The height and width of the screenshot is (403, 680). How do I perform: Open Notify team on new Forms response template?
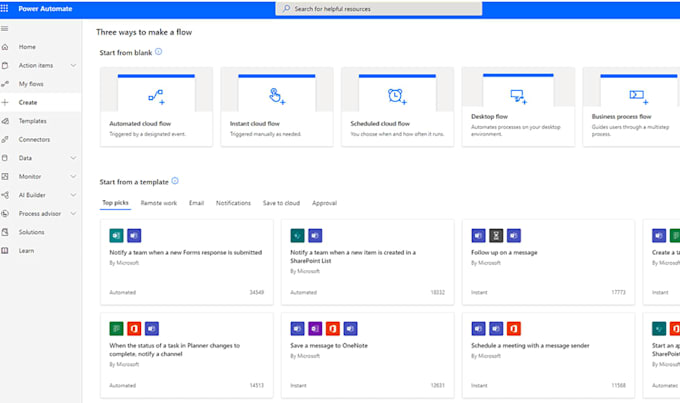pyautogui.click(x=186, y=262)
